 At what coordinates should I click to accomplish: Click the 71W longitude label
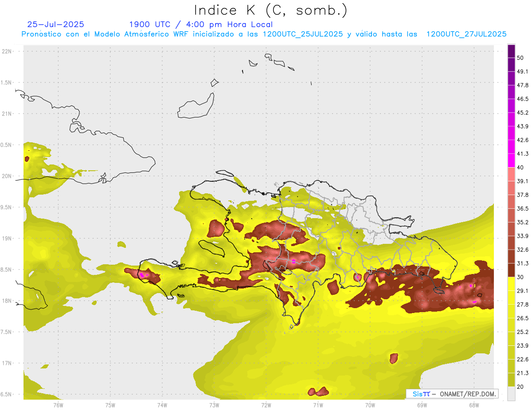(318, 404)
